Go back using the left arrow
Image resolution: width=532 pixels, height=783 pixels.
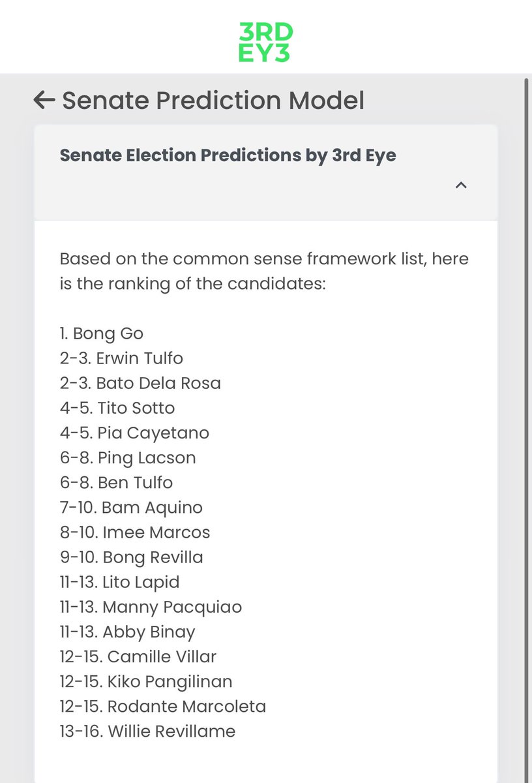[x=44, y=100]
